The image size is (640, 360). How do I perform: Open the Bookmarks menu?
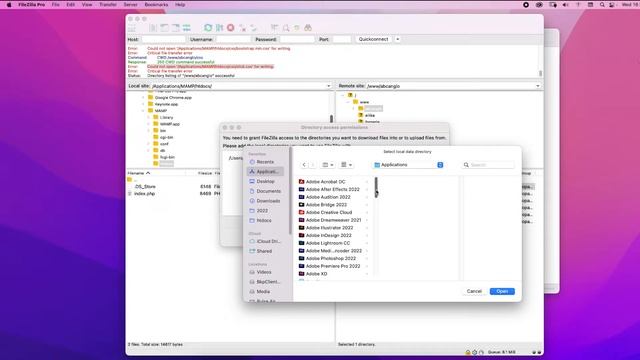156,5
